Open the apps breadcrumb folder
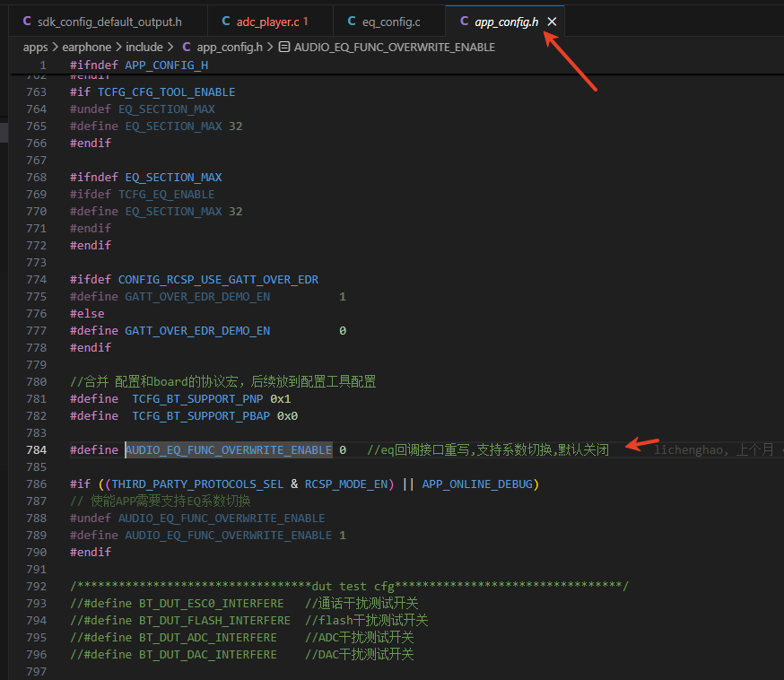Screen dimensions: 784x680 35,47
